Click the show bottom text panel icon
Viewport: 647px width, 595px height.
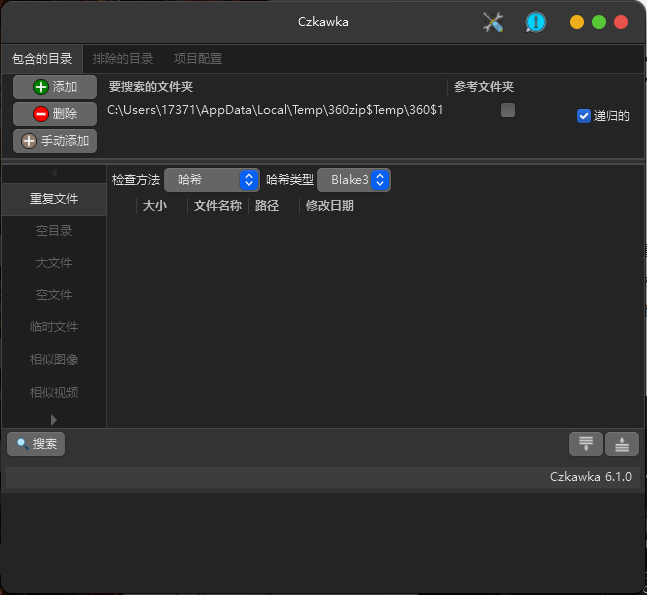[x=621, y=444]
